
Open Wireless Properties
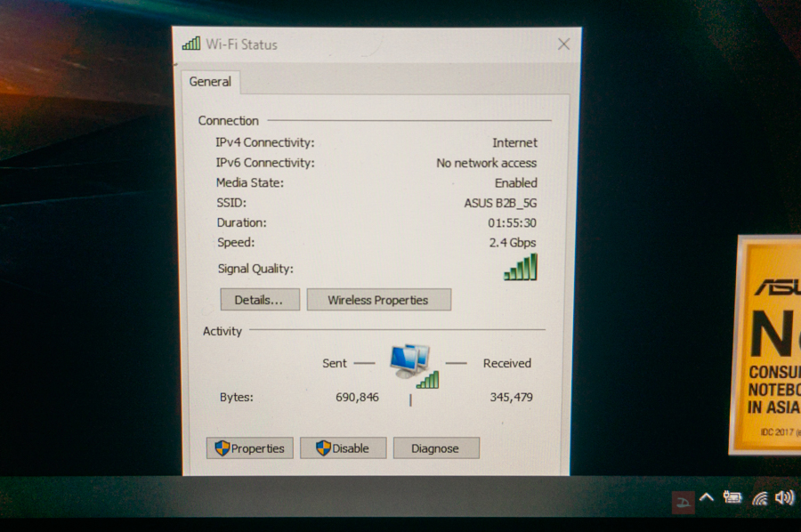(x=378, y=300)
